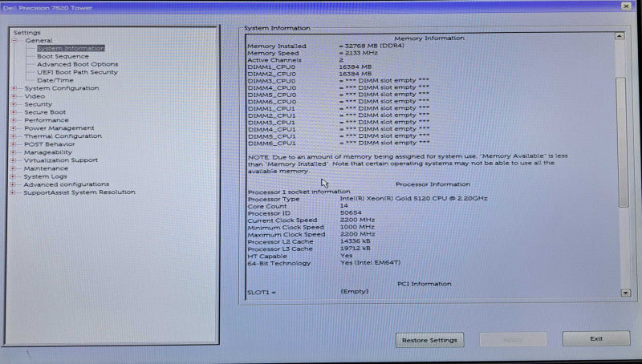Expand SupportAssist System Resolution node
This screenshot has height=364, width=642.
(x=14, y=192)
